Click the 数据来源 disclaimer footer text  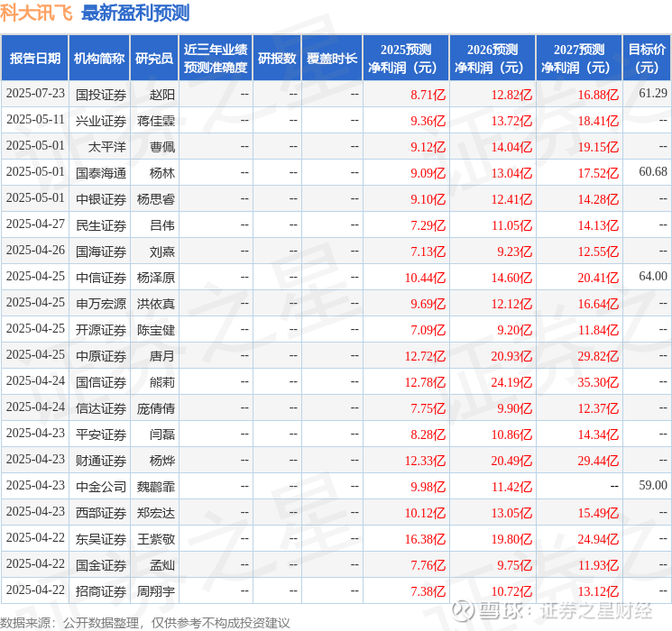145,622
